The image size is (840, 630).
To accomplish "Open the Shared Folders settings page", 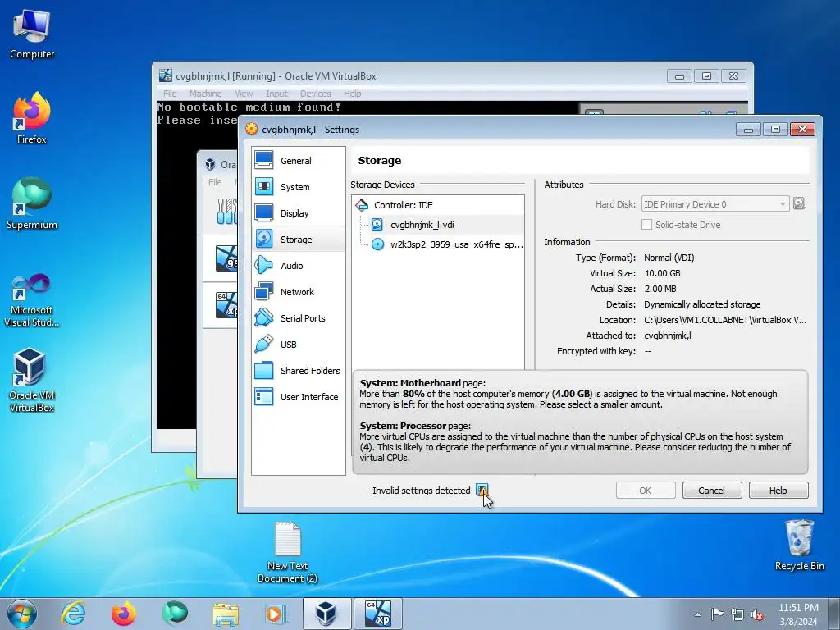I will pyautogui.click(x=298, y=371).
